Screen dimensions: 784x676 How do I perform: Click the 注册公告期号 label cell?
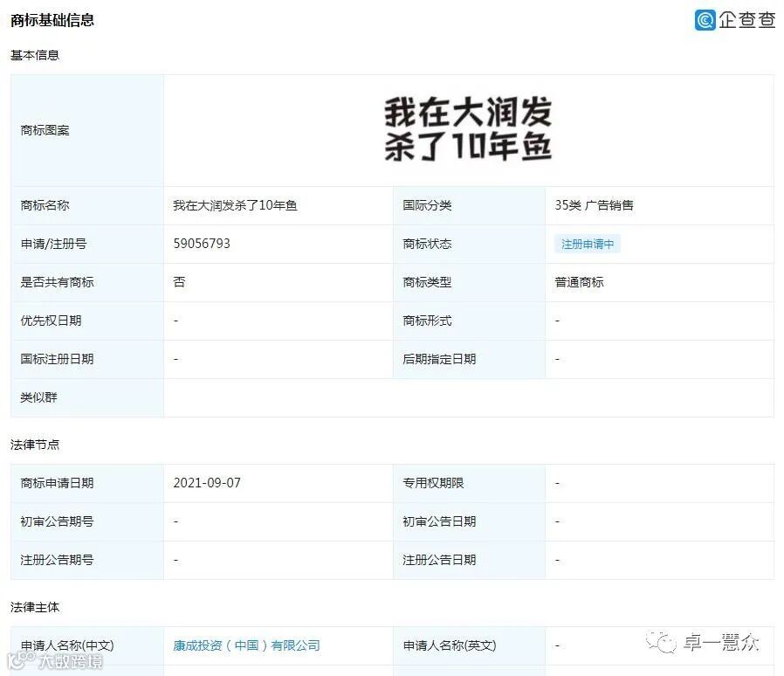coord(87,561)
